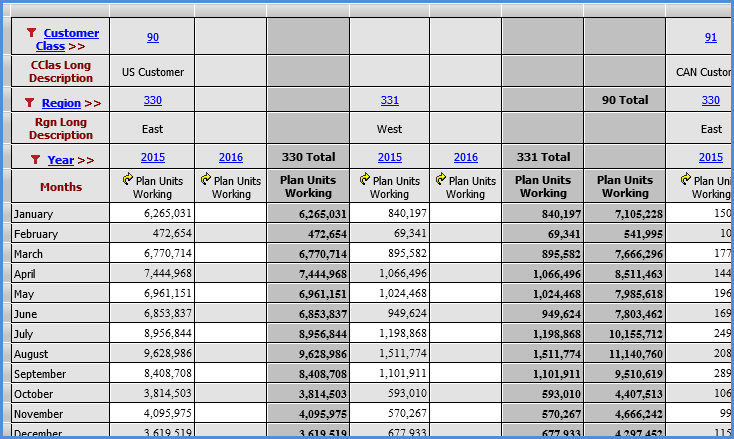This screenshot has height=439, width=734.
Task: Click Plan Units icon in CAN customer column
Action: click(686, 180)
